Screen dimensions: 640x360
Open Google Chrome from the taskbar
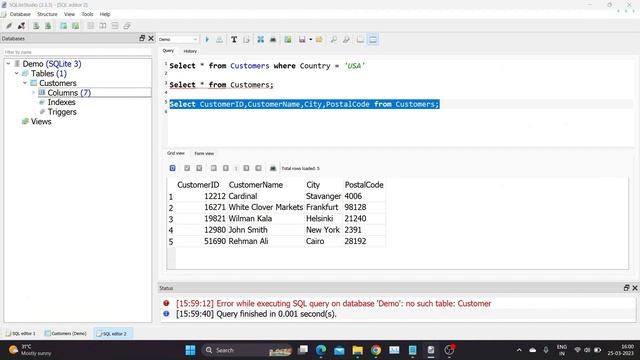(x=376, y=350)
